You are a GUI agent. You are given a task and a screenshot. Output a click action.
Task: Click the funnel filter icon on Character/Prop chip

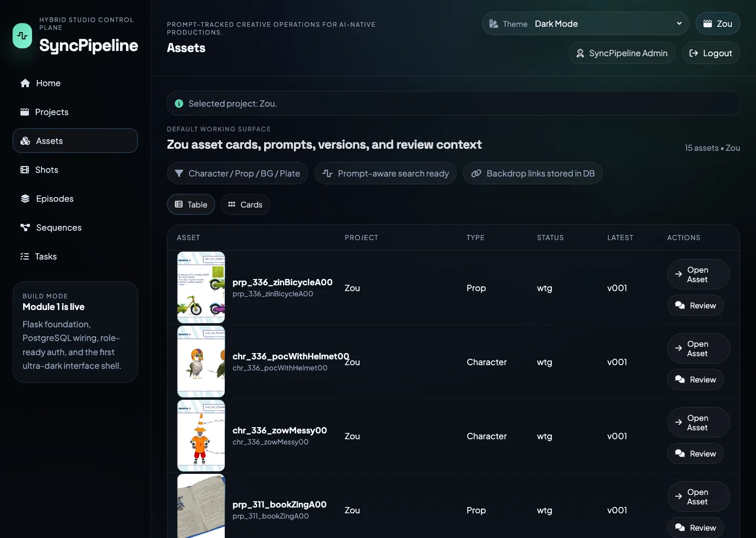[x=179, y=173]
